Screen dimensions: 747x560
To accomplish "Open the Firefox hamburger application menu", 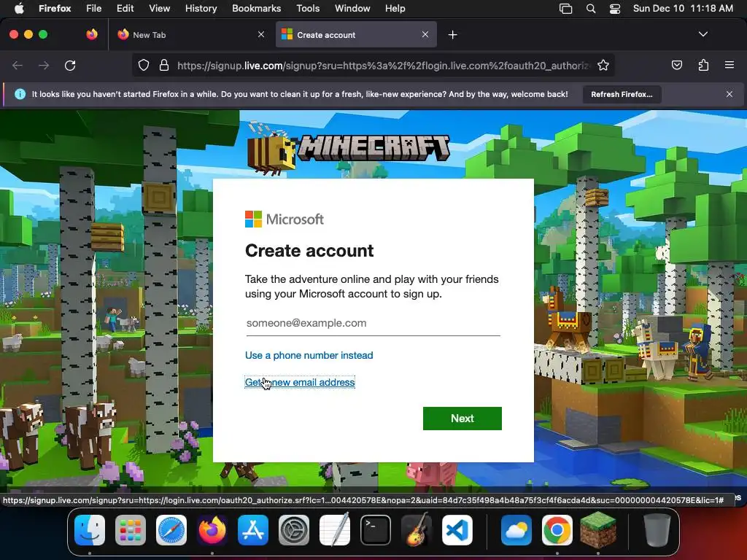I will point(729,65).
